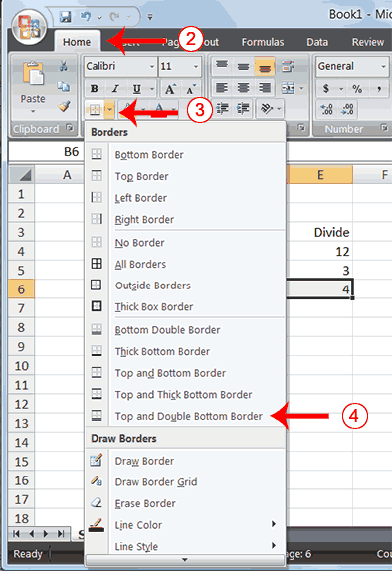Save workbook from Quick Access Toolbar
Screen dimensions: 392x571
click(66, 16)
